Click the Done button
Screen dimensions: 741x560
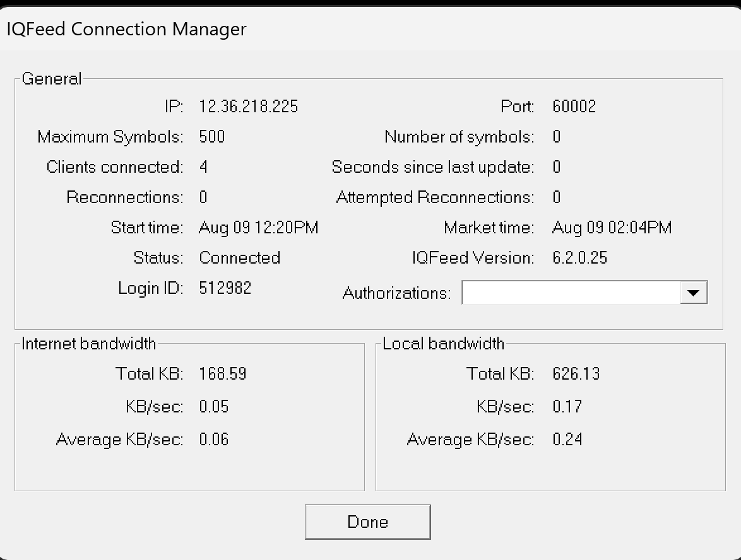(x=367, y=522)
